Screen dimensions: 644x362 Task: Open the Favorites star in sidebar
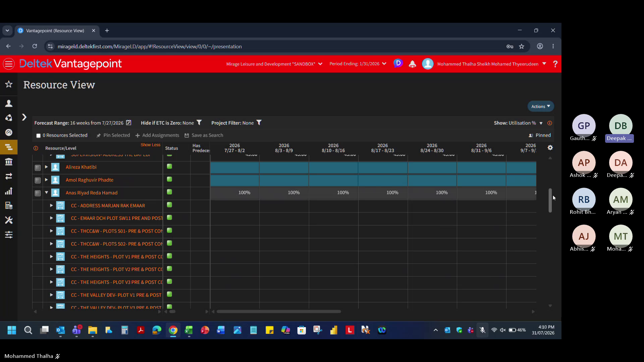tap(9, 84)
